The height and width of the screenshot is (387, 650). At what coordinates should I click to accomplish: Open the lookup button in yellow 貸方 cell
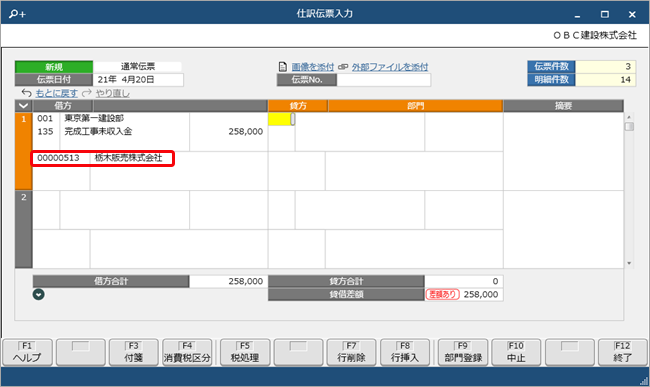click(293, 119)
